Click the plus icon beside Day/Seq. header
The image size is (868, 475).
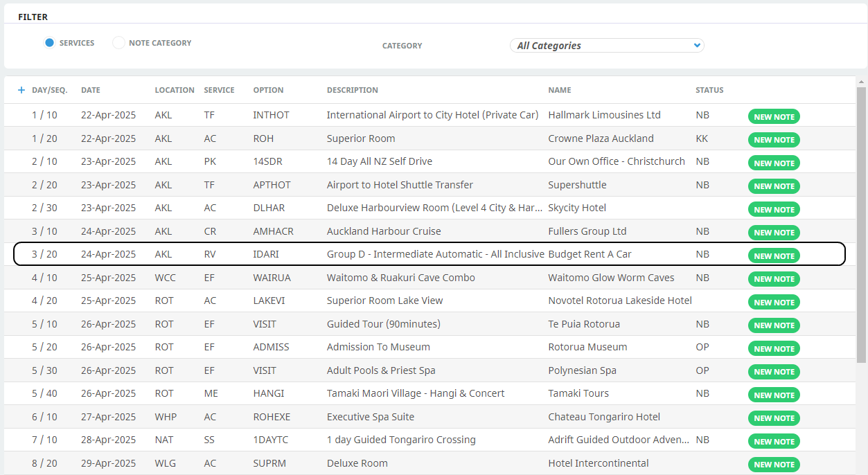click(21, 90)
